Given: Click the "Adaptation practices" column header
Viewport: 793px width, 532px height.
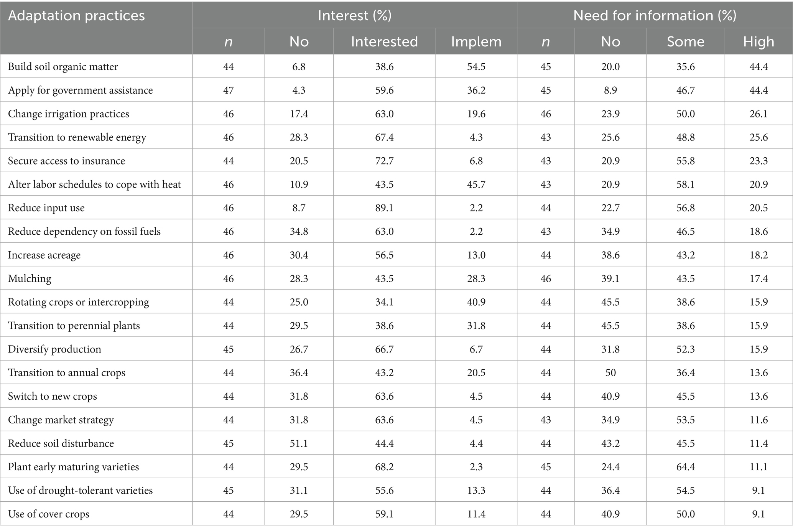Looking at the screenshot, I should pyautogui.click(x=76, y=16).
